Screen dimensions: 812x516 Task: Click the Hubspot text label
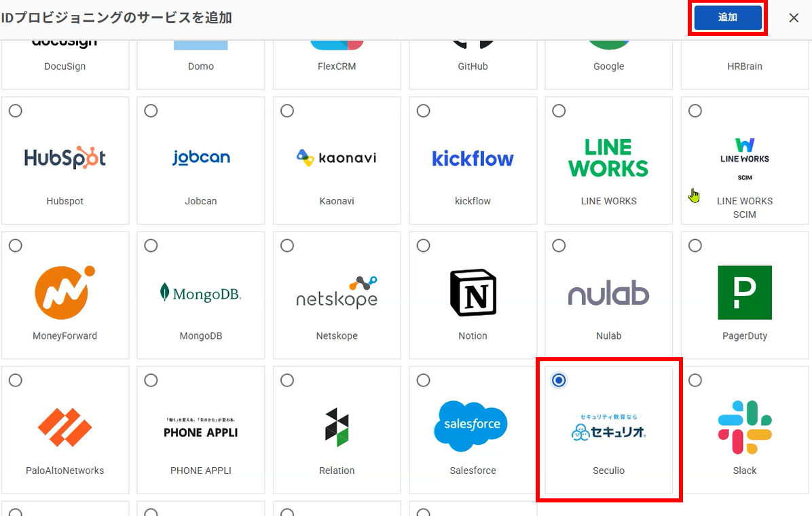click(x=64, y=201)
